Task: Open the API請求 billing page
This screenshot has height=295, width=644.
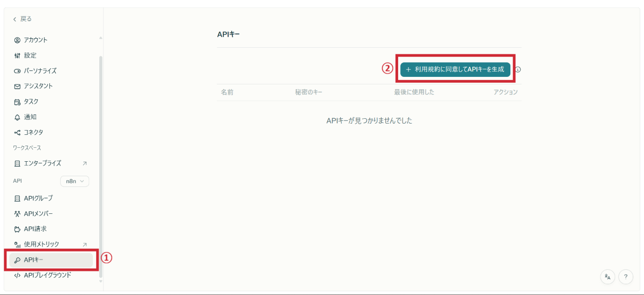Action: (35, 229)
